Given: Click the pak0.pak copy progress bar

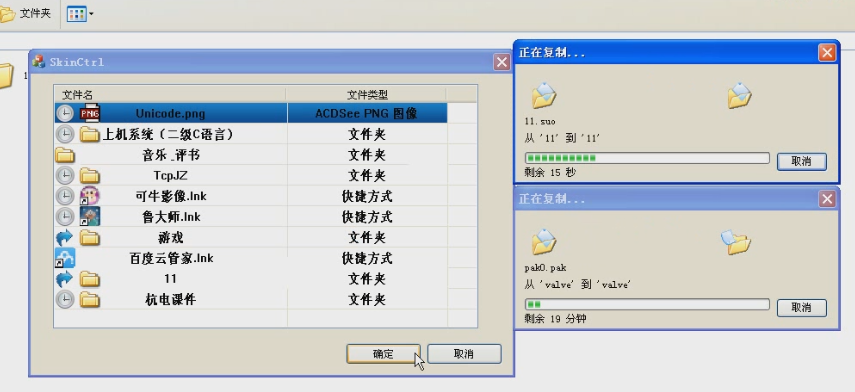Looking at the screenshot, I should coord(647,304).
